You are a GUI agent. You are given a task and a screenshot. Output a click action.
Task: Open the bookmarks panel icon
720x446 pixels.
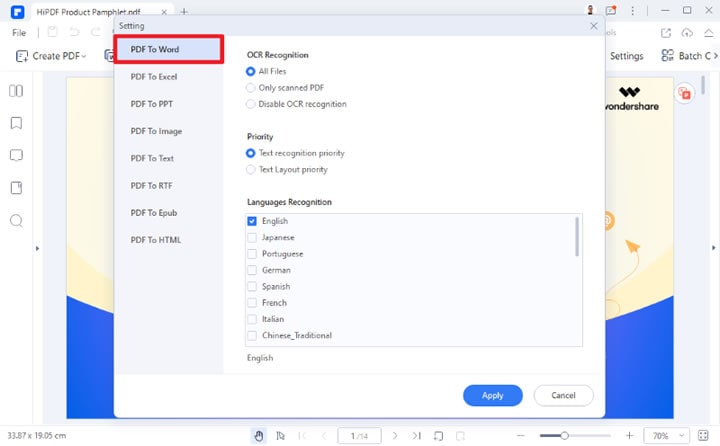pyautogui.click(x=16, y=123)
